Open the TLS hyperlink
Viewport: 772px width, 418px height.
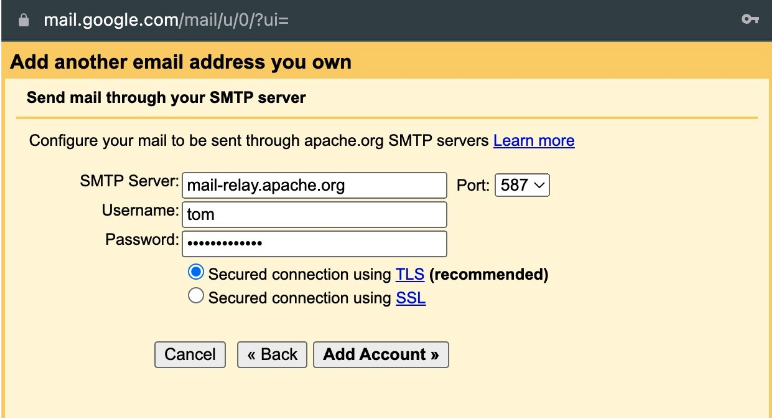tap(410, 274)
